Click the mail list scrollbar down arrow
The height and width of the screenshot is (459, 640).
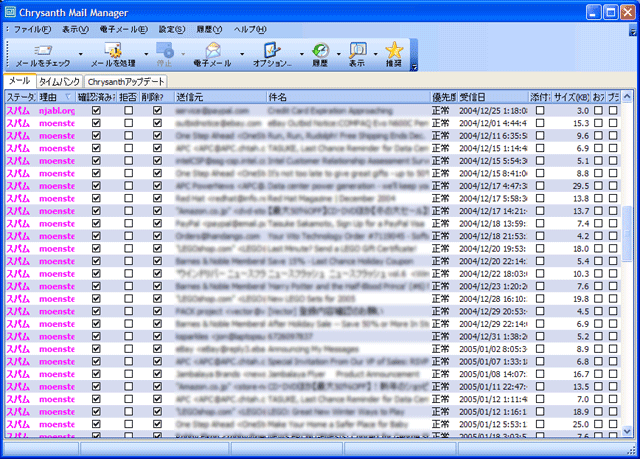click(x=627, y=431)
